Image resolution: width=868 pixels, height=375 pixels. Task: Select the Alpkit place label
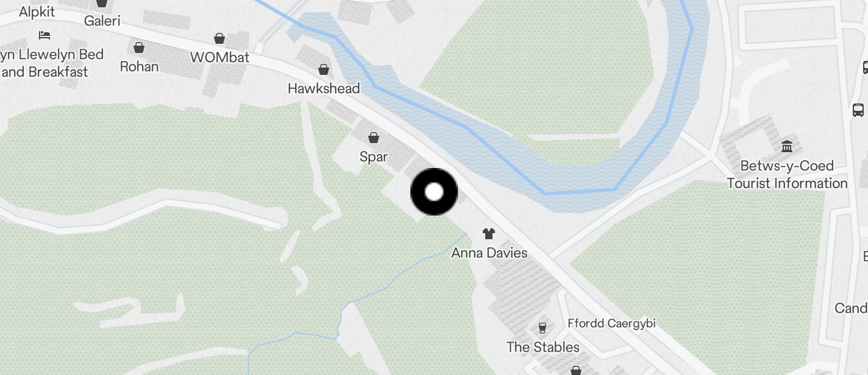click(37, 12)
